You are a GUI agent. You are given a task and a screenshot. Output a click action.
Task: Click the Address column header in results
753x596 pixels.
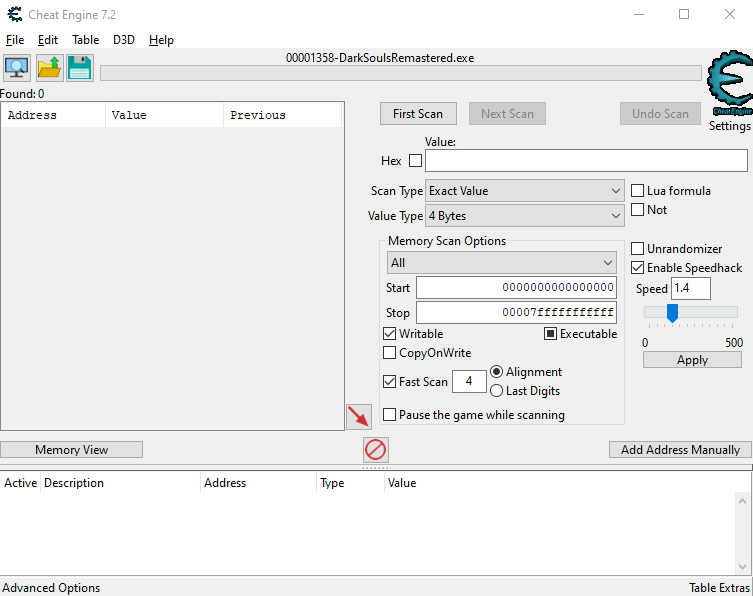pos(53,115)
